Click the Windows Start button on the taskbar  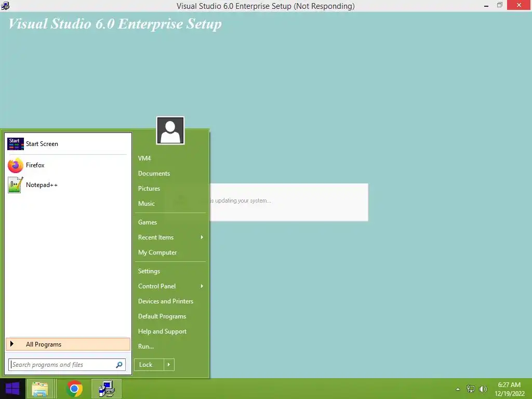click(12, 389)
